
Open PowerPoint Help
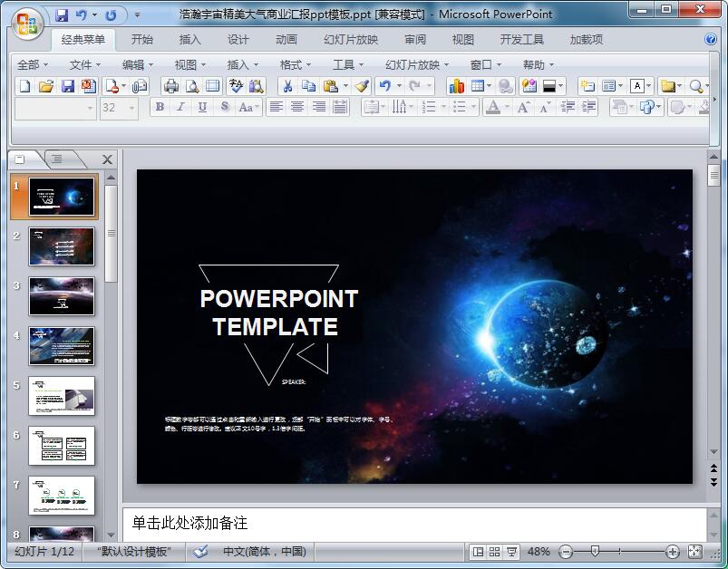coord(711,39)
